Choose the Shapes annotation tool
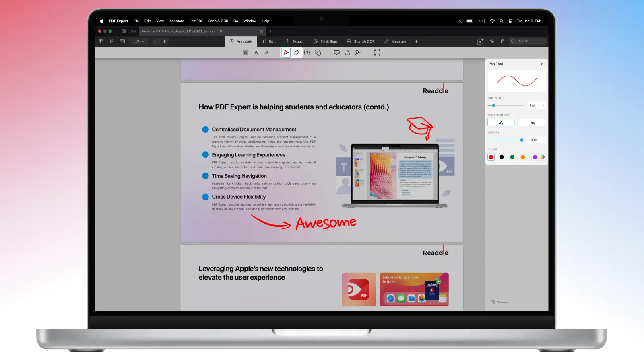Image resolution: width=644 pixels, height=362 pixels. pyautogui.click(x=318, y=53)
